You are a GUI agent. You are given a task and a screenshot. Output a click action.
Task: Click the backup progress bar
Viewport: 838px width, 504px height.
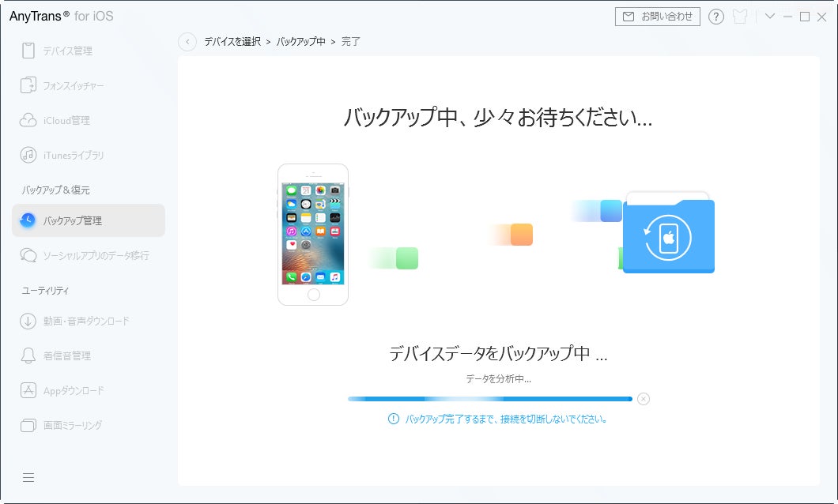click(490, 399)
